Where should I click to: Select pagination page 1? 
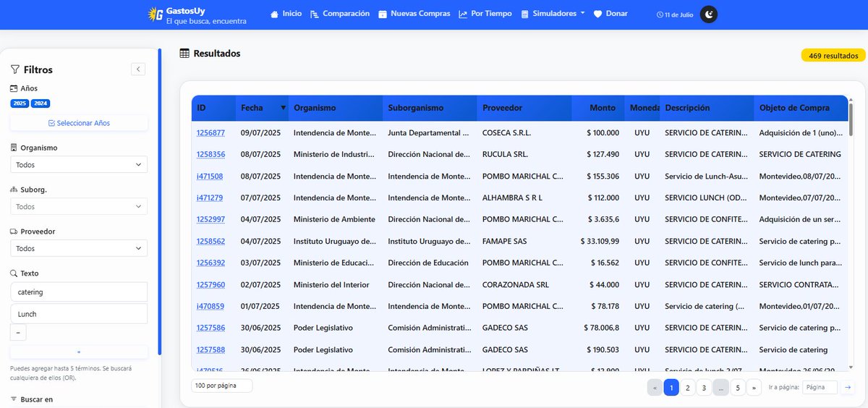point(671,387)
